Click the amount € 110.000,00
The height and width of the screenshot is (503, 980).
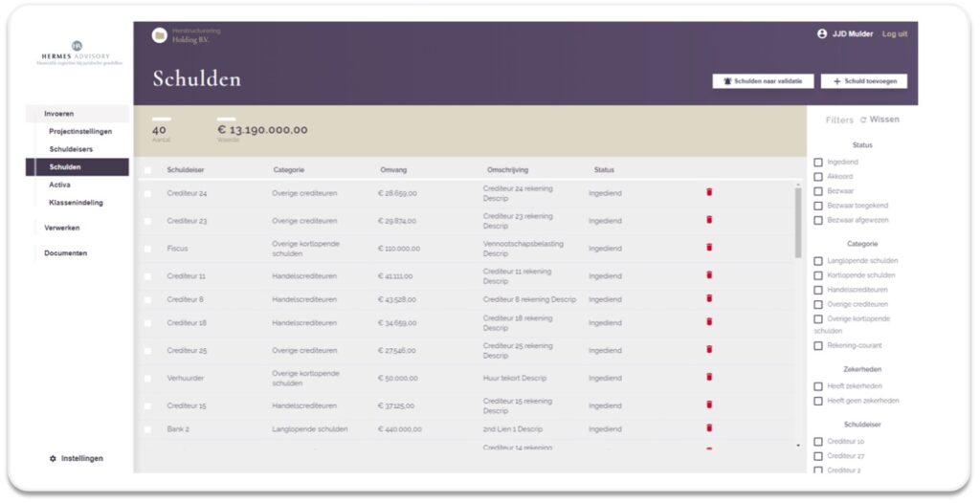coord(399,249)
